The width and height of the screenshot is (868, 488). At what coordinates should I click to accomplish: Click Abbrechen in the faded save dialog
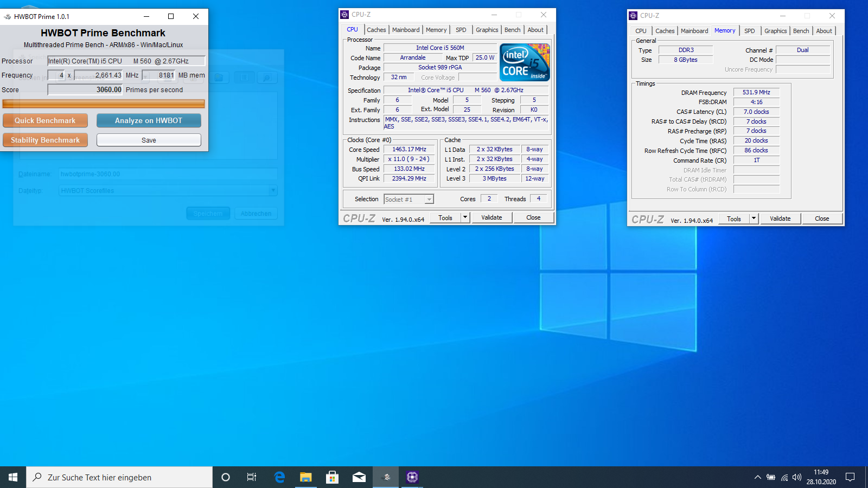[x=256, y=214]
